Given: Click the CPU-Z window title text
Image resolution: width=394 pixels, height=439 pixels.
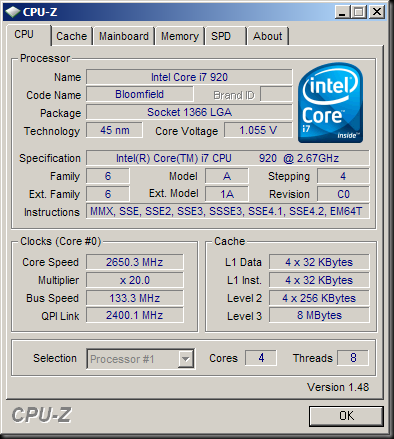Looking at the screenshot, I should (40, 12).
